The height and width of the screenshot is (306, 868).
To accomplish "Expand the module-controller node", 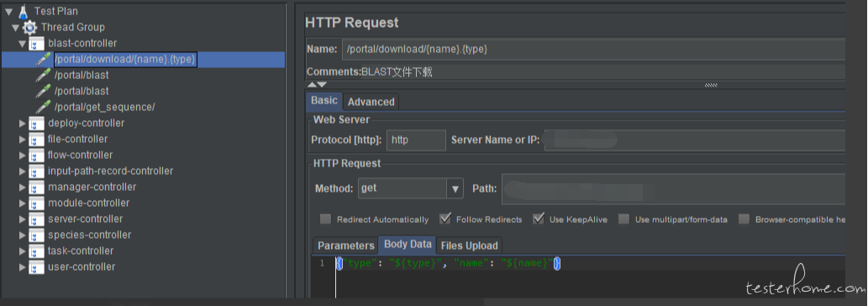I will 22,203.
